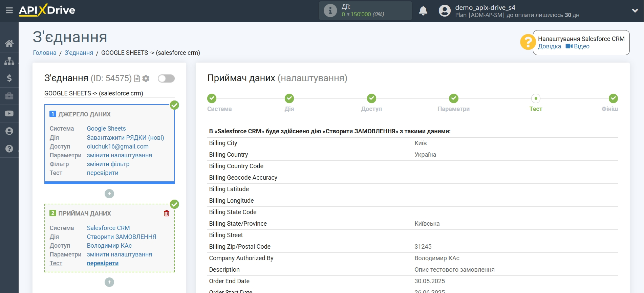Click Завантажити РЯДКИ (нові) action link
Image resolution: width=644 pixels, height=293 pixels.
[x=125, y=138]
